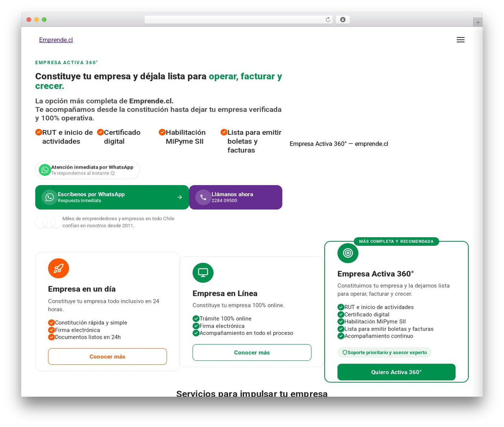Viewport: 504px width, 427px height.
Task: Click Escríbenos por WhatsApp button
Action: point(112,197)
